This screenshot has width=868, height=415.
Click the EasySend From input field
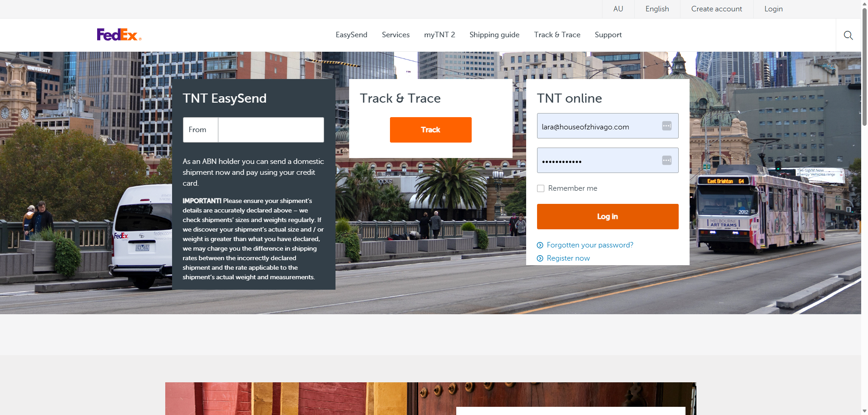[x=271, y=130]
